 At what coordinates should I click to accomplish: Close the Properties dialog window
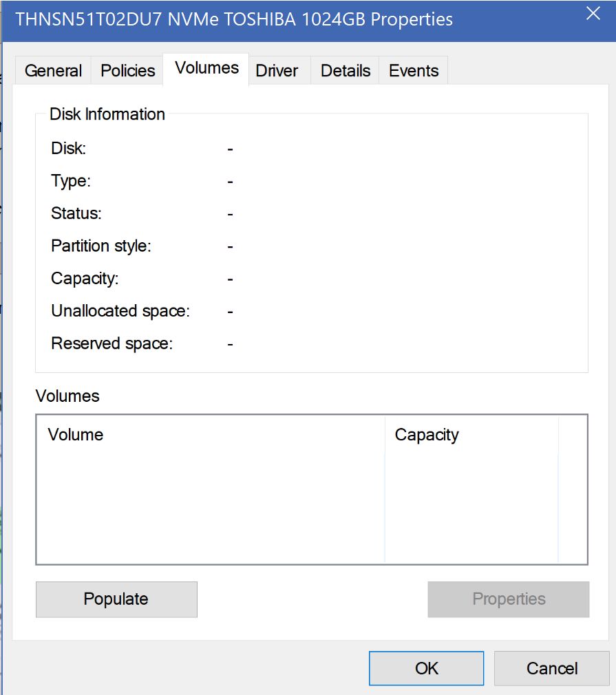593,13
